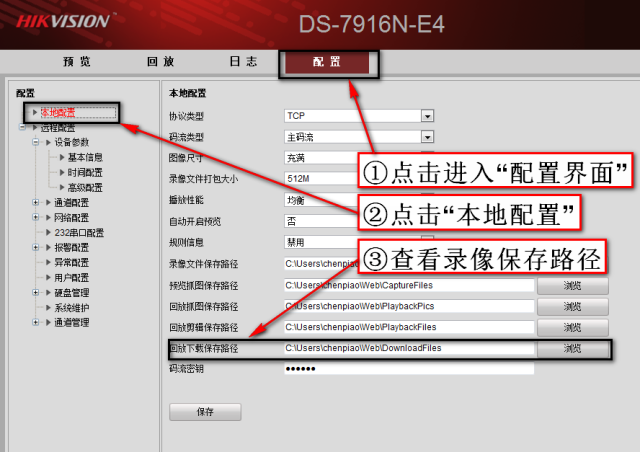Select 远程配置 tree item

[58, 128]
